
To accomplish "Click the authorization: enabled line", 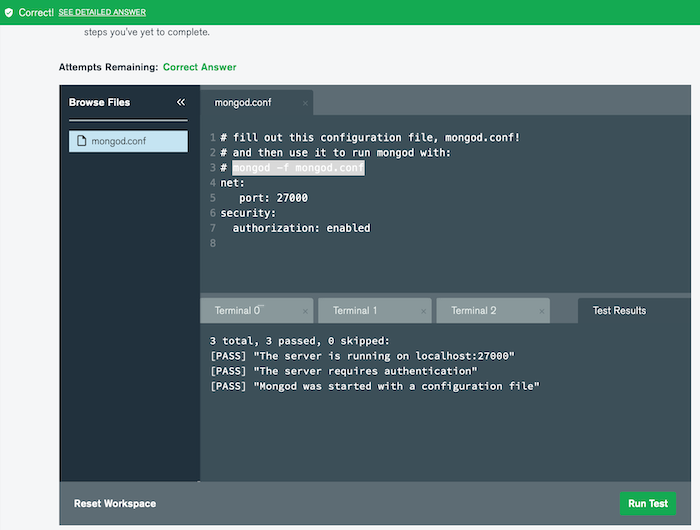I will click(301, 228).
